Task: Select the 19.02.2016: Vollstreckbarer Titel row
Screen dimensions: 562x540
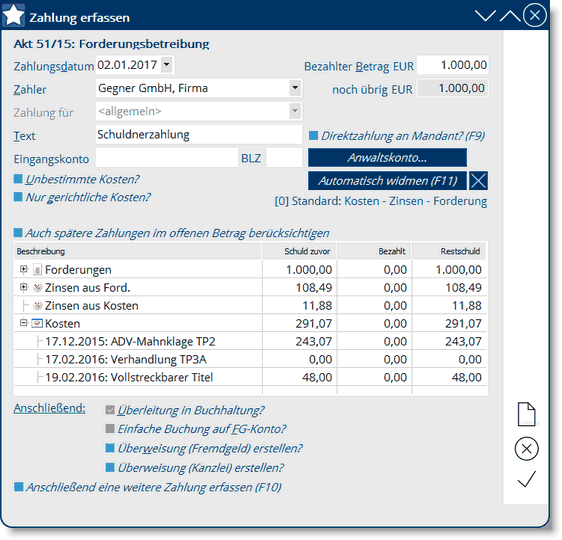Action: 250,377
